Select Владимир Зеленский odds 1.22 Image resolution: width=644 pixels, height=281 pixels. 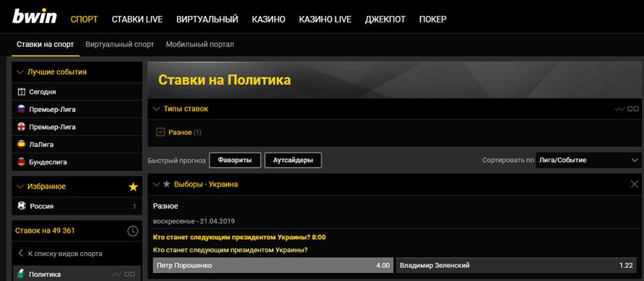517,266
